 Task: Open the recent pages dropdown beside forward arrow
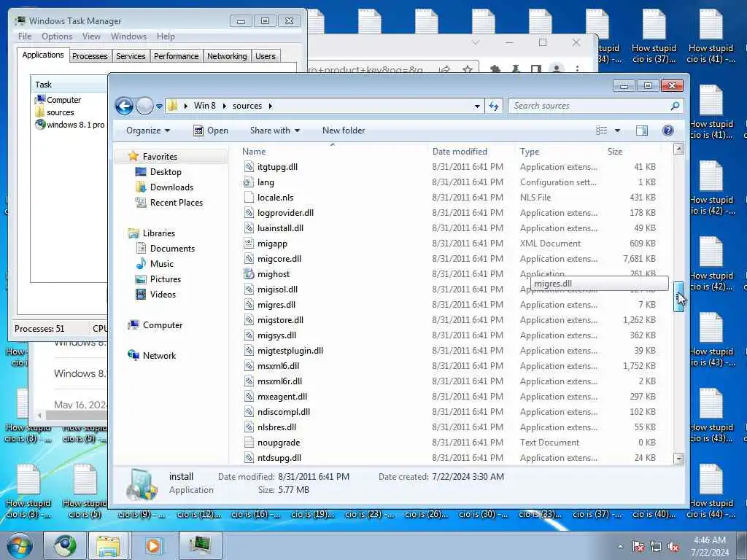159,106
